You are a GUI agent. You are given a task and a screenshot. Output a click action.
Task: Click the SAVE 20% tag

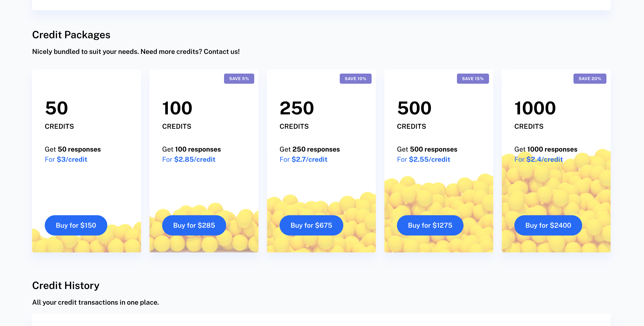[590, 79]
